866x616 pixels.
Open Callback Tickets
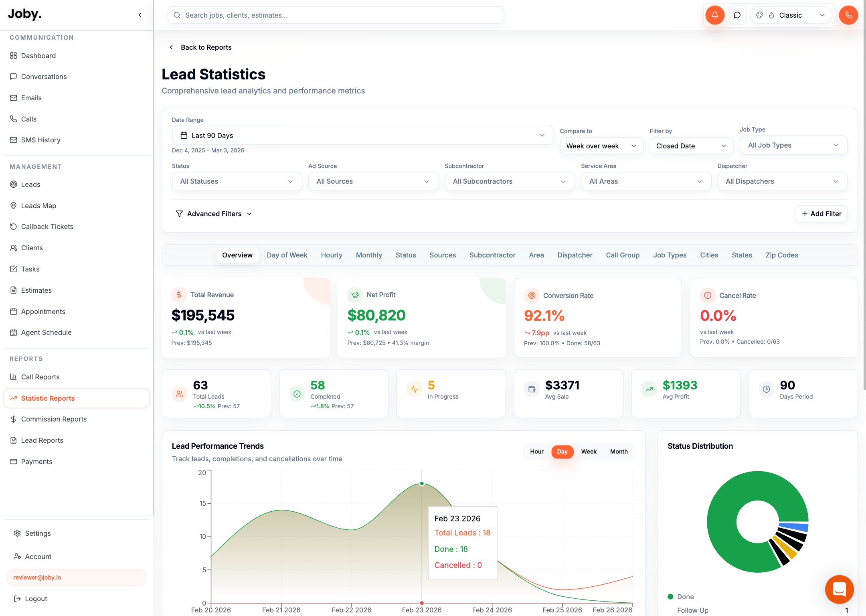76,227
